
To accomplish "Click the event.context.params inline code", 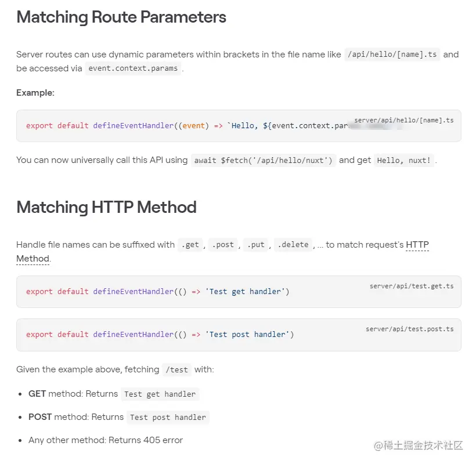I will (133, 68).
